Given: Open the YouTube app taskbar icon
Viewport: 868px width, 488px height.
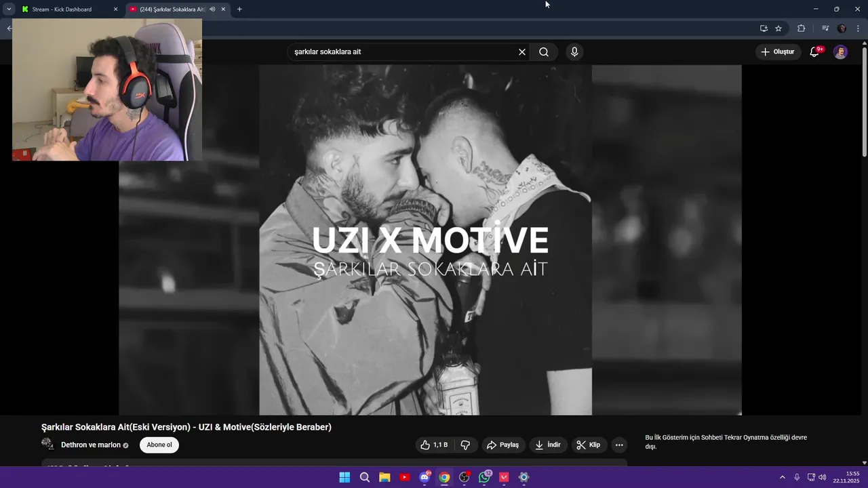Looking at the screenshot, I should (405, 477).
